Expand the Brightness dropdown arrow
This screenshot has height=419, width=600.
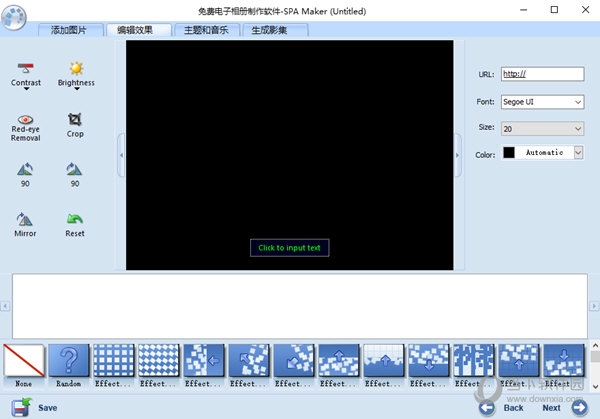click(x=77, y=89)
